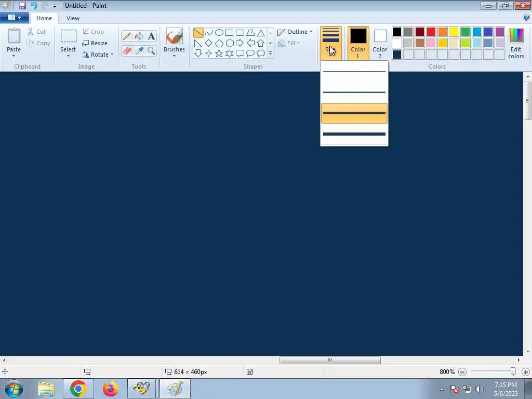Choose the Polygon shape
The height and width of the screenshot is (399, 532).
(x=250, y=33)
